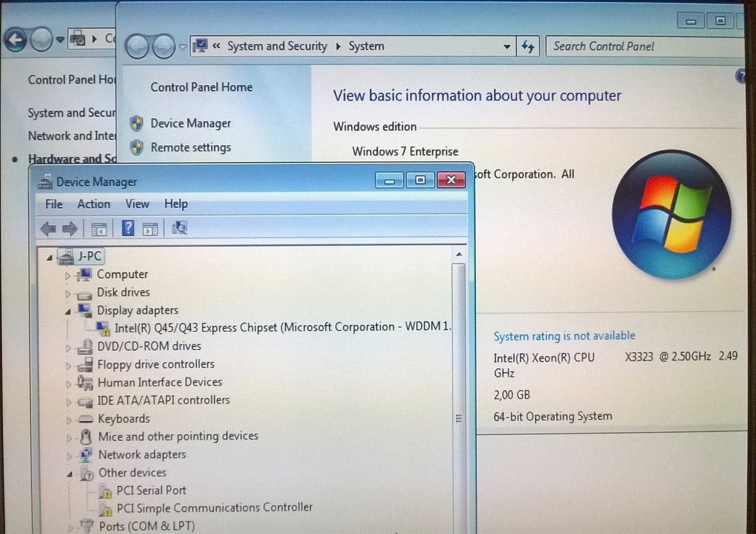Click System rating is not available link
Screen dimensions: 756x534
[x=564, y=336]
